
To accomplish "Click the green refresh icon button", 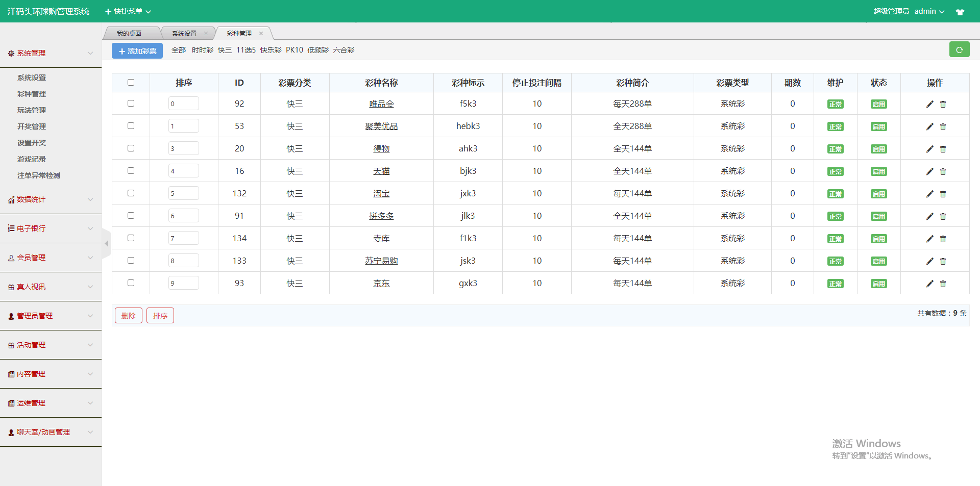I will (959, 50).
